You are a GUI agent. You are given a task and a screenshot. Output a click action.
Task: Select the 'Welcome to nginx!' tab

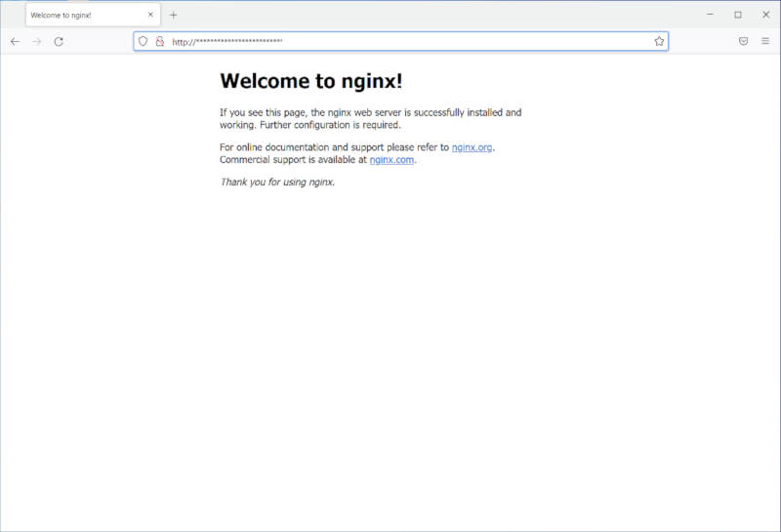(x=93, y=15)
